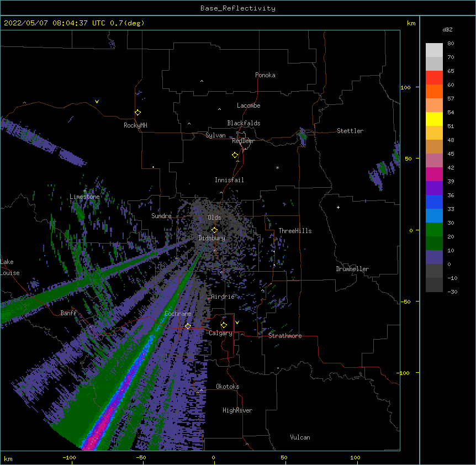Click the -30 value in dBZ legend
Screen dimensions: 476x465
pyautogui.click(x=452, y=292)
